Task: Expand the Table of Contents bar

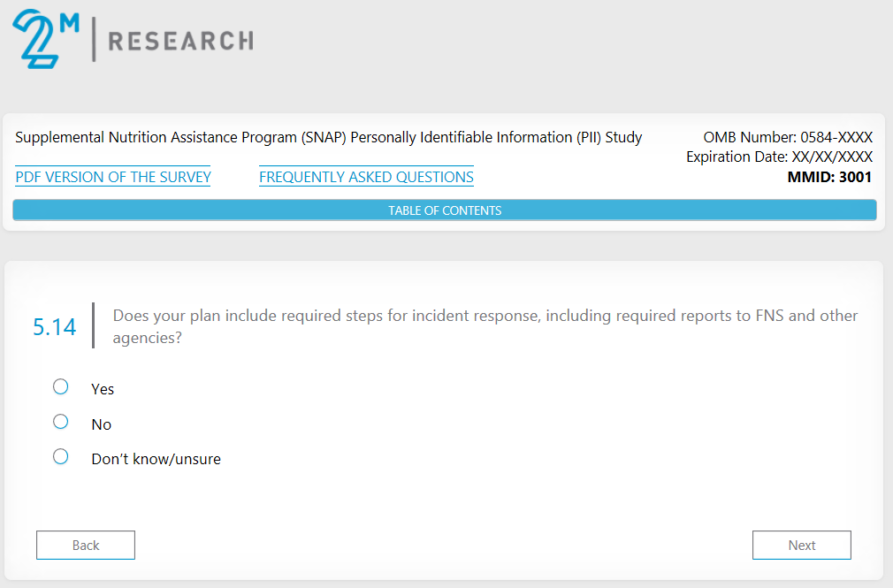Action: 445,210
